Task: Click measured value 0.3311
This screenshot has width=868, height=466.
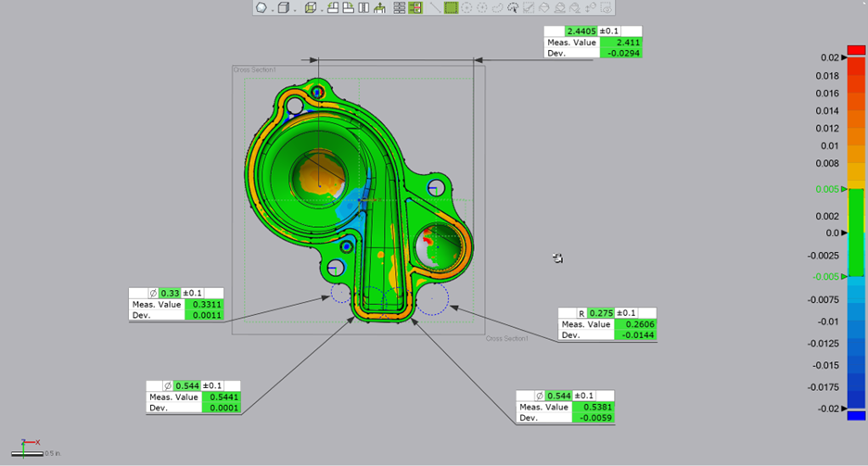Action: pyautogui.click(x=203, y=304)
